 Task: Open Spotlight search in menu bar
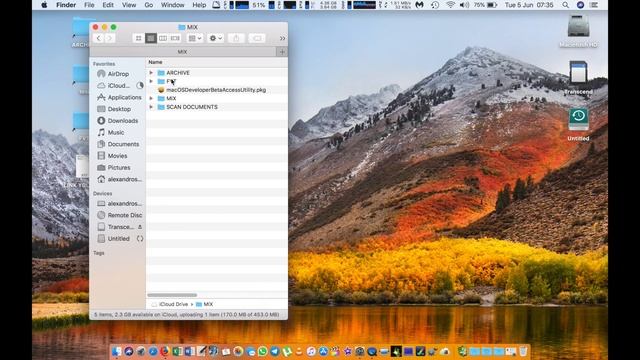coord(565,5)
